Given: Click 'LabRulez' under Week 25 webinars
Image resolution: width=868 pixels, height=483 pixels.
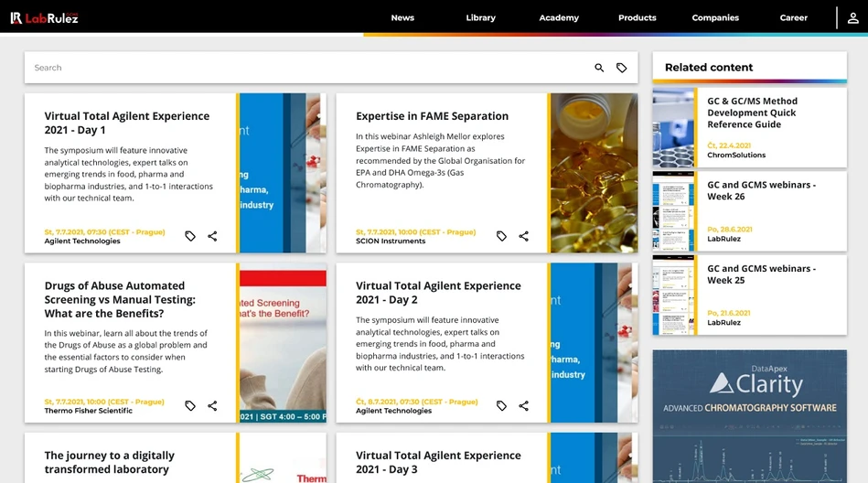Looking at the screenshot, I should click(x=723, y=322).
